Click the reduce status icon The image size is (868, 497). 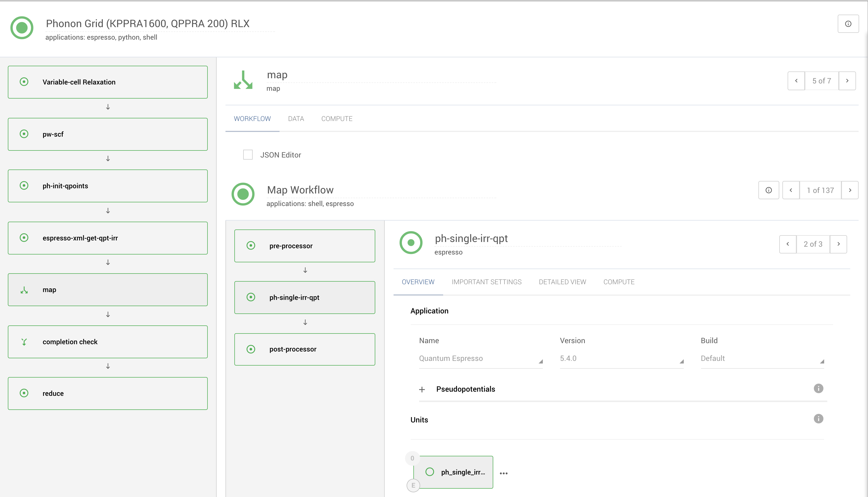(24, 393)
